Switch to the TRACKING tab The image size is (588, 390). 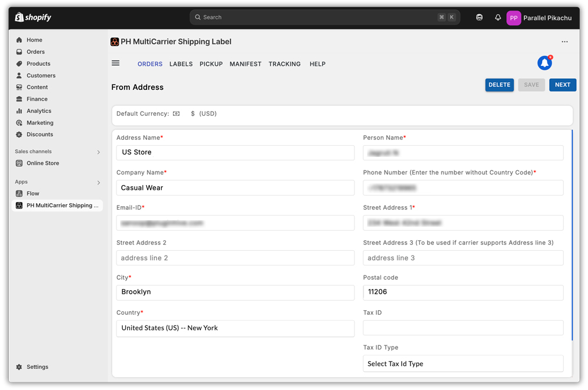coord(284,64)
